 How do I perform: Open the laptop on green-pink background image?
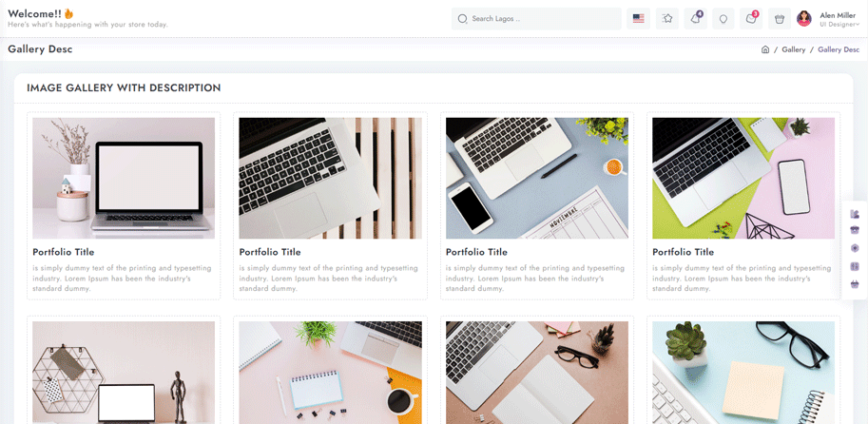coord(743,178)
